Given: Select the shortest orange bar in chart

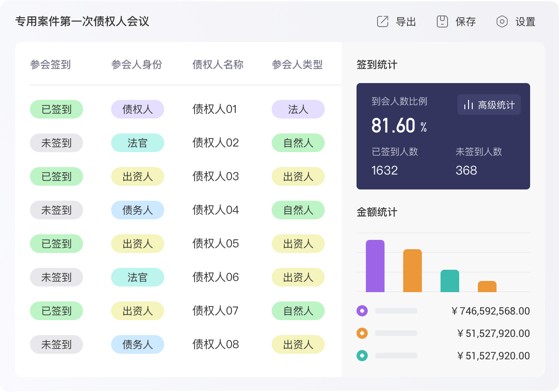Looking at the screenshot, I should (487, 287).
